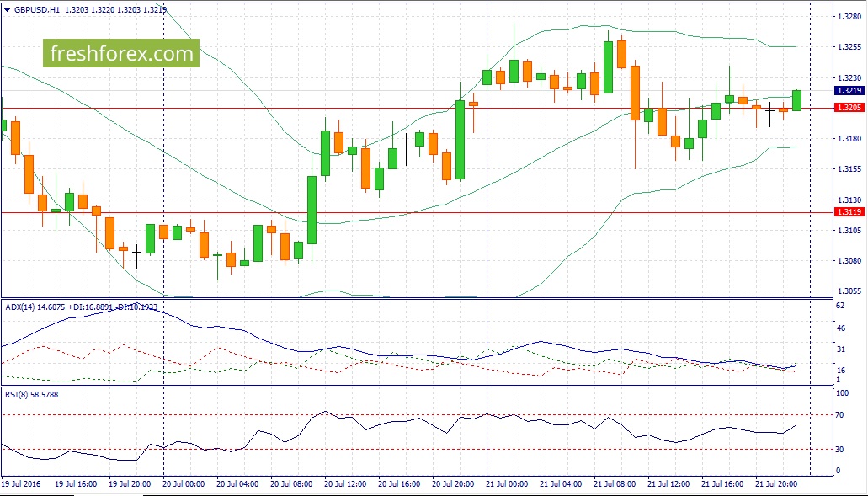Click the RSI 70 level scale label
868x496 pixels.
pyautogui.click(x=839, y=414)
